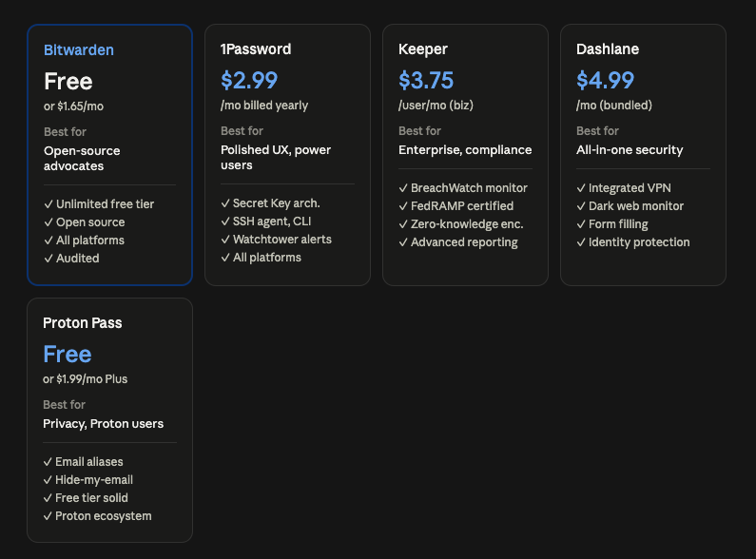This screenshot has width=756, height=559.
Task: Click checkmark beside Email aliases
Action: (x=48, y=462)
